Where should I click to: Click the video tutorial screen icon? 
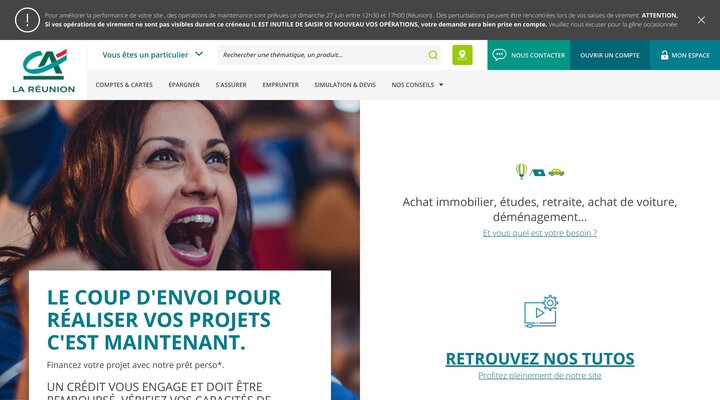[541, 311]
